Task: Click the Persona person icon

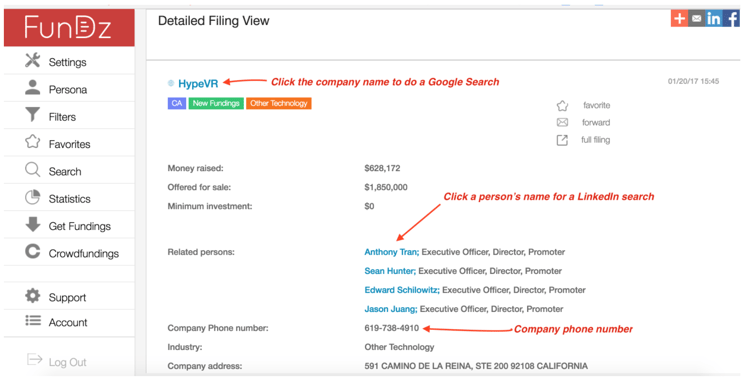Action: click(x=33, y=88)
